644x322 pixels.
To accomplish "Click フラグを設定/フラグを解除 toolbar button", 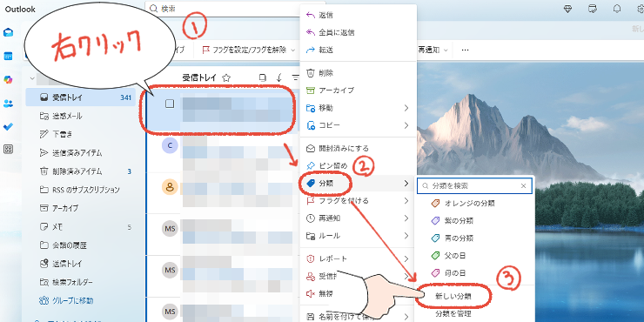I will (244, 50).
